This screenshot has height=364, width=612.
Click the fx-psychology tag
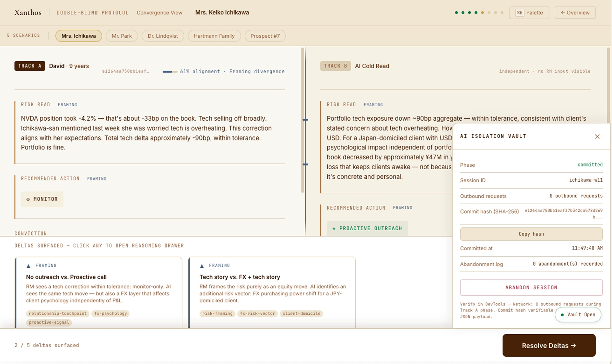pos(110,314)
